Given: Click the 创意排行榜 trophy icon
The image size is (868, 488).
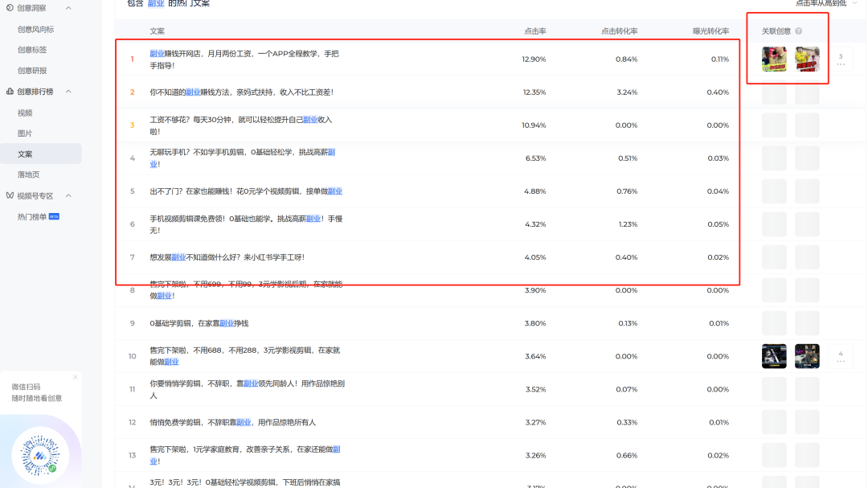Looking at the screenshot, I should click(10, 92).
